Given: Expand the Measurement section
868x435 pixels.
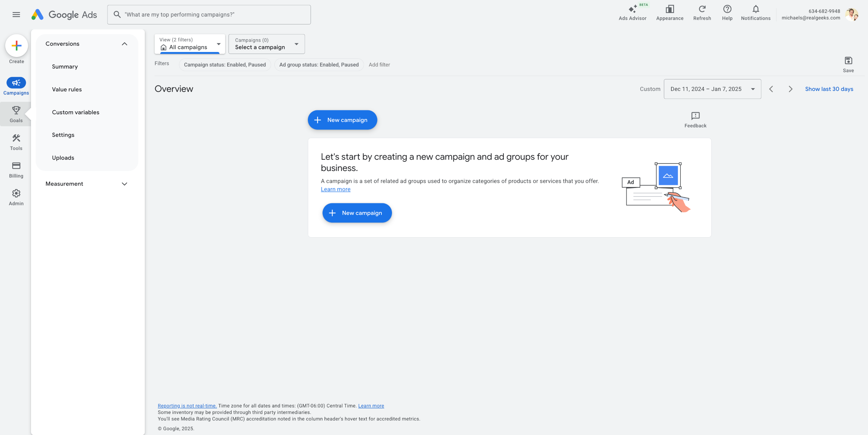Looking at the screenshot, I should (x=124, y=184).
